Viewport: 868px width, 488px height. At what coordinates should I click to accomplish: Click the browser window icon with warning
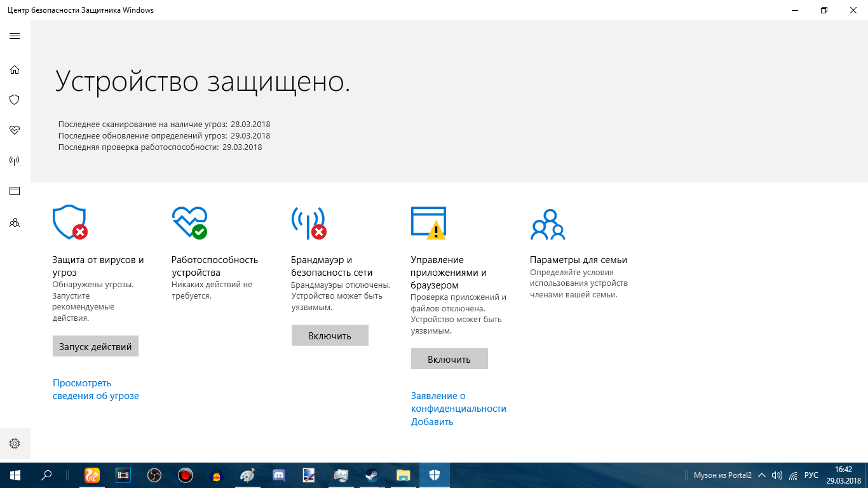pos(429,222)
